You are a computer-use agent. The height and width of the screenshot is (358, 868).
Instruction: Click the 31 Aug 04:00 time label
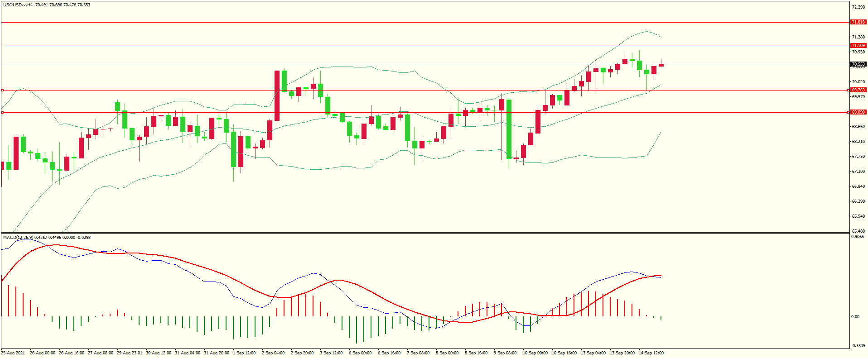coord(188,353)
